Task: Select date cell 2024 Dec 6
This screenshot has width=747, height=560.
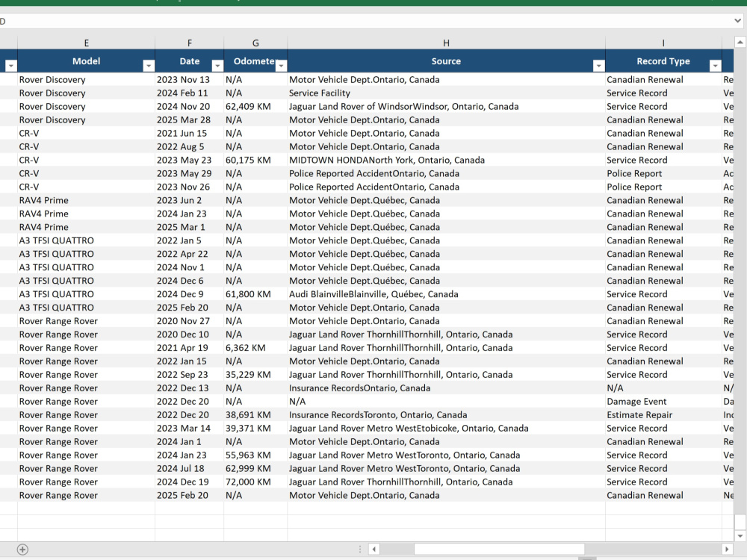Action: click(x=190, y=281)
